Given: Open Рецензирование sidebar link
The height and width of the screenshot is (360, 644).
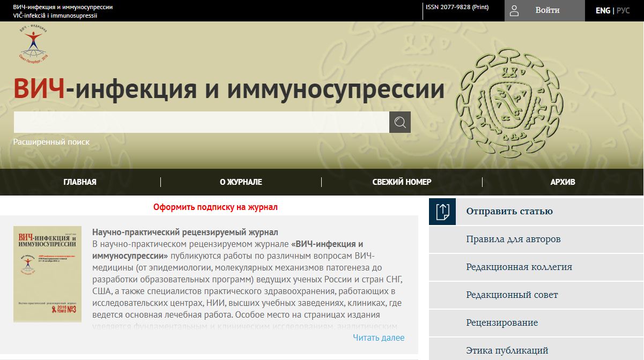Looking at the screenshot, I should coord(502,322).
